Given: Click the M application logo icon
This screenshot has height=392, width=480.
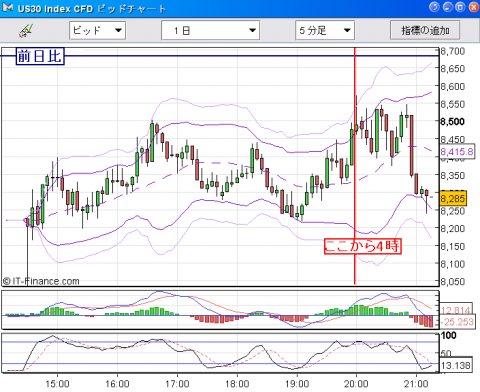Looking at the screenshot, I should pyautogui.click(x=8, y=7).
